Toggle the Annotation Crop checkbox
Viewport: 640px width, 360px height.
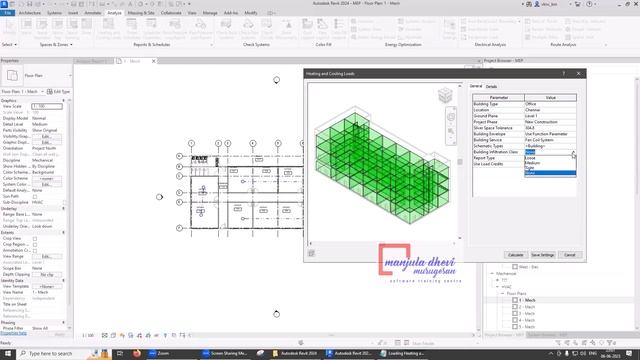[x=35, y=251]
